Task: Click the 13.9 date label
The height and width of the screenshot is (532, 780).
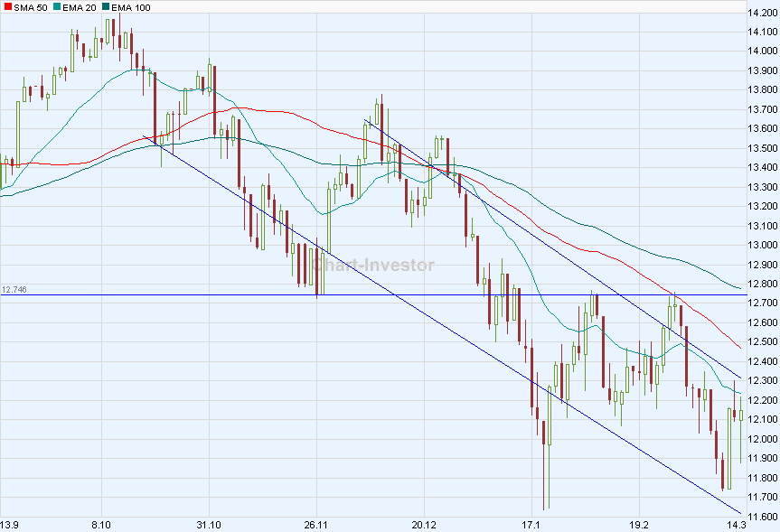Action: [12, 524]
